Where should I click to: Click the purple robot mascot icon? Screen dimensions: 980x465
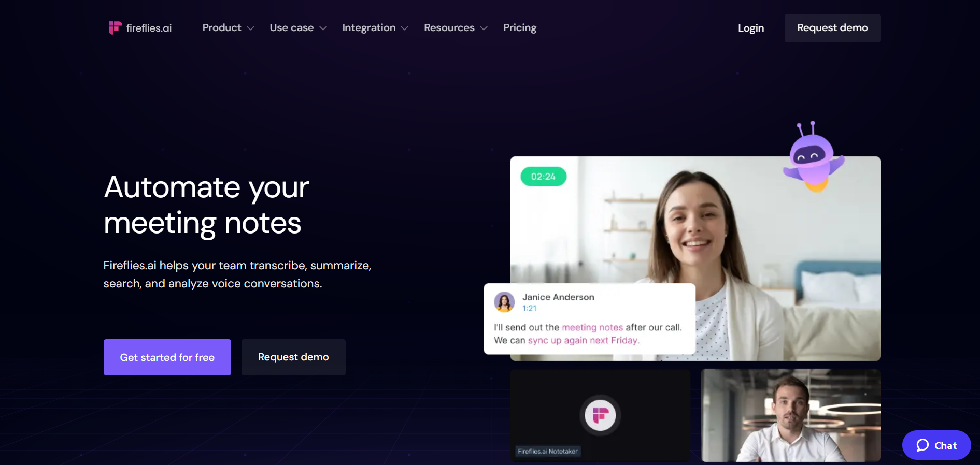click(x=814, y=157)
